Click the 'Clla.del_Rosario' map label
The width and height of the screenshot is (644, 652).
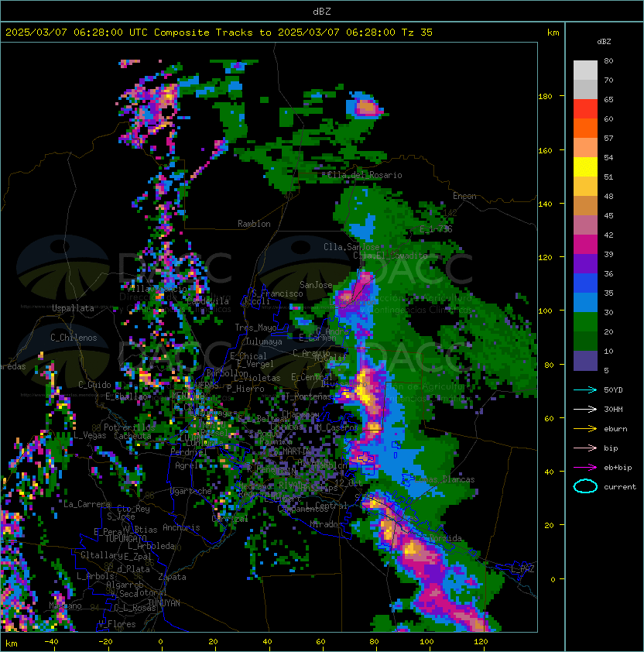tap(365, 175)
